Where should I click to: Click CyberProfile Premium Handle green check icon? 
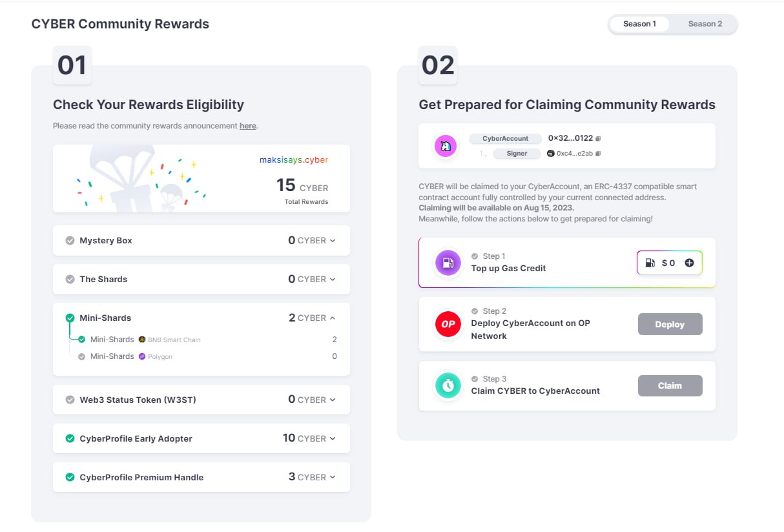pyautogui.click(x=70, y=477)
